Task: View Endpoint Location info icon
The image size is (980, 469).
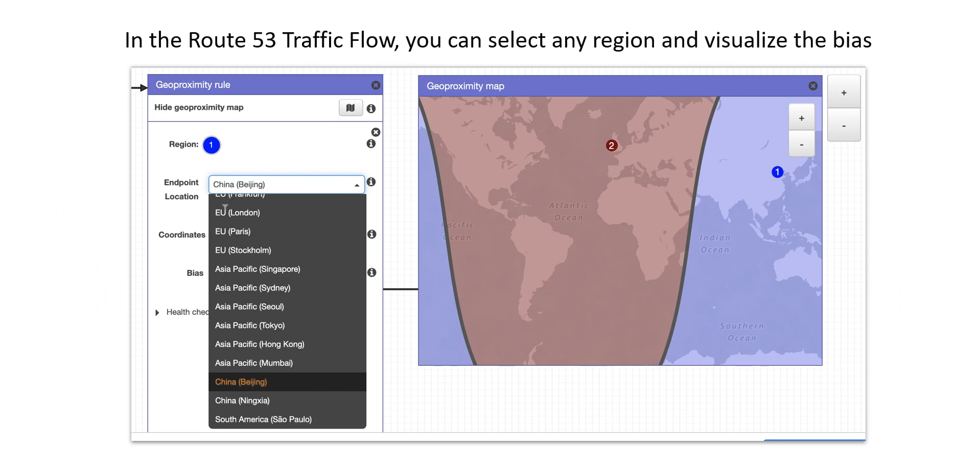Action: point(371,182)
